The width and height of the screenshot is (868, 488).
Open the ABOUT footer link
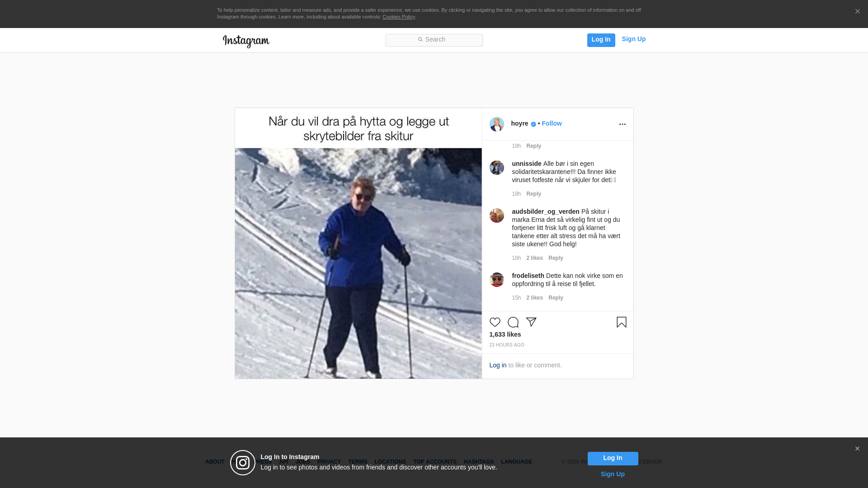(x=214, y=462)
